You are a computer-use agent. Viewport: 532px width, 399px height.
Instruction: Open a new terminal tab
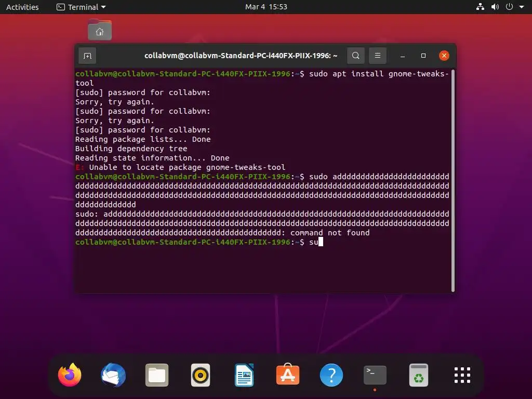coord(87,56)
